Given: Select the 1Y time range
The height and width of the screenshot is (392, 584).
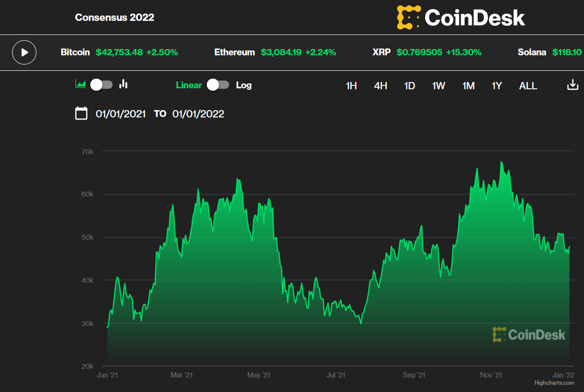Looking at the screenshot, I should 497,86.
